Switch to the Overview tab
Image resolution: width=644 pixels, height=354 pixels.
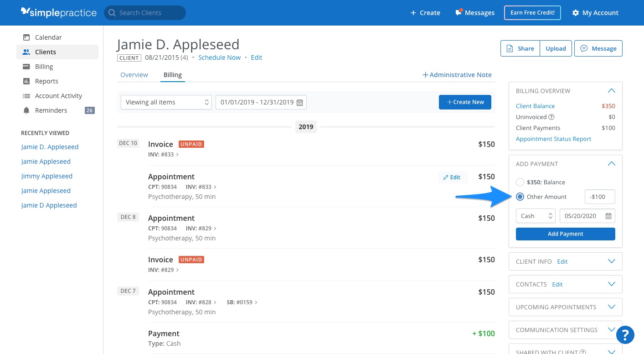point(134,74)
